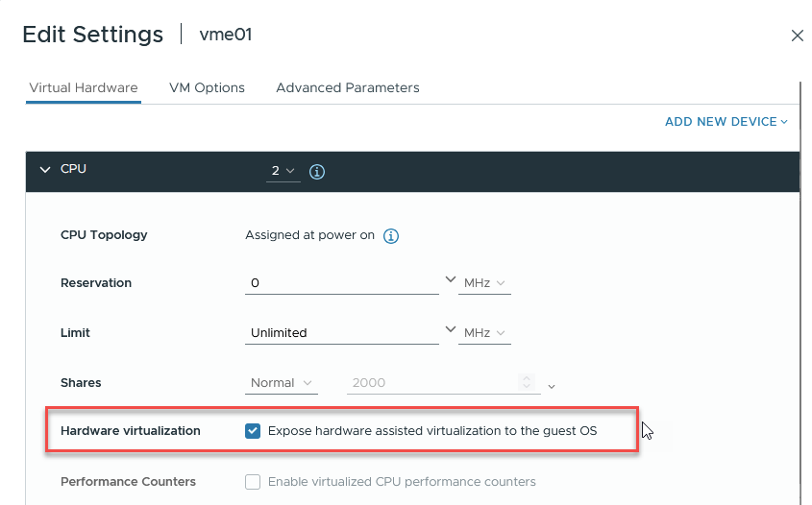Image resolution: width=812 pixels, height=505 pixels.
Task: Click the Shares value stepper arrows
Action: click(527, 383)
